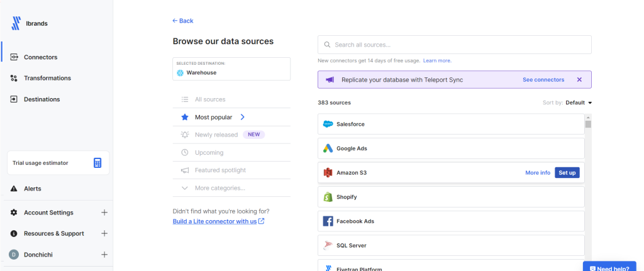This screenshot has height=271, width=644.
Task: Click the Back link
Action: (183, 21)
